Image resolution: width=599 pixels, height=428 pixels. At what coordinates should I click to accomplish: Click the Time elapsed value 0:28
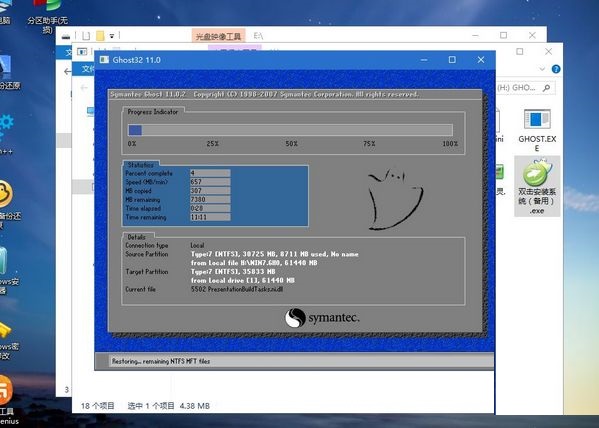coord(210,208)
